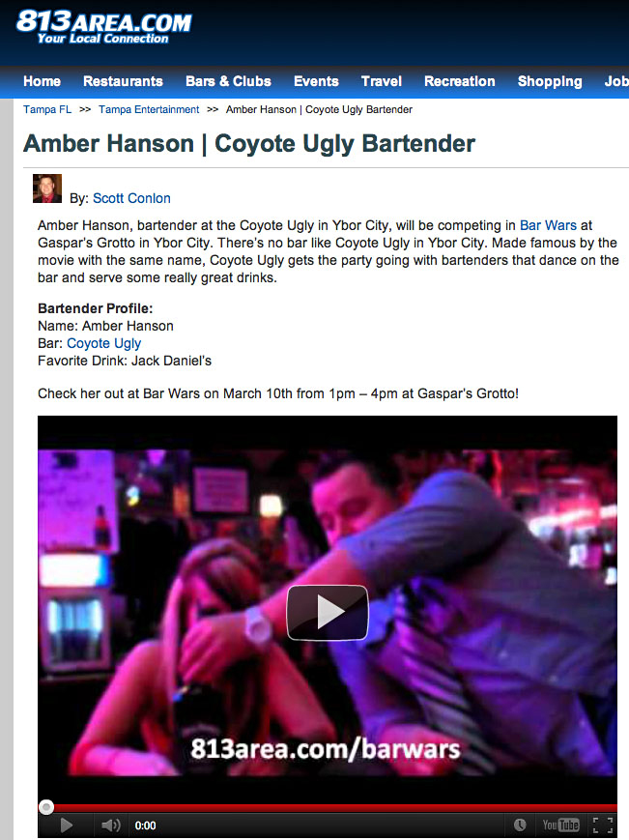Go to the Bars & Clubs section
The width and height of the screenshot is (629, 840).
(x=228, y=81)
